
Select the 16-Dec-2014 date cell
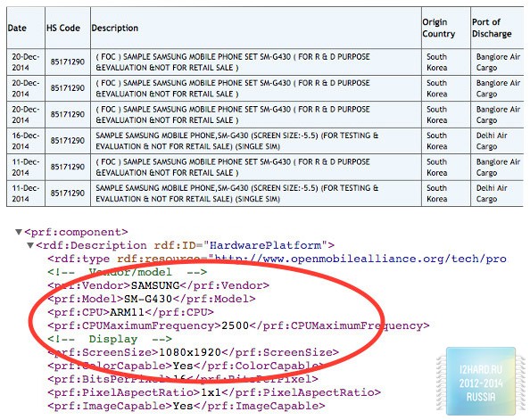pyautogui.click(x=26, y=141)
